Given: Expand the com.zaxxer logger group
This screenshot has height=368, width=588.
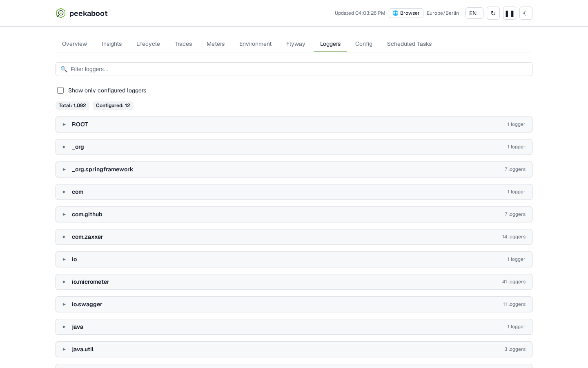Looking at the screenshot, I should (x=294, y=237).
